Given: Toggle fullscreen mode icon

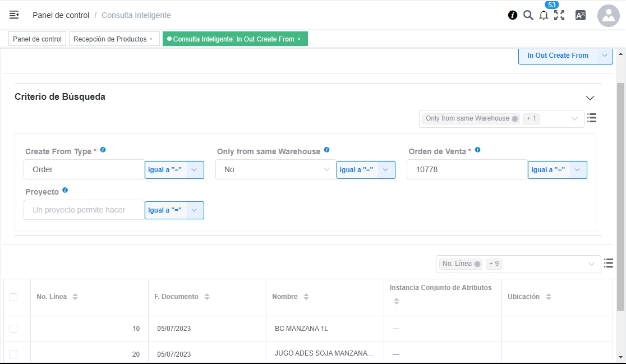Looking at the screenshot, I should [559, 15].
